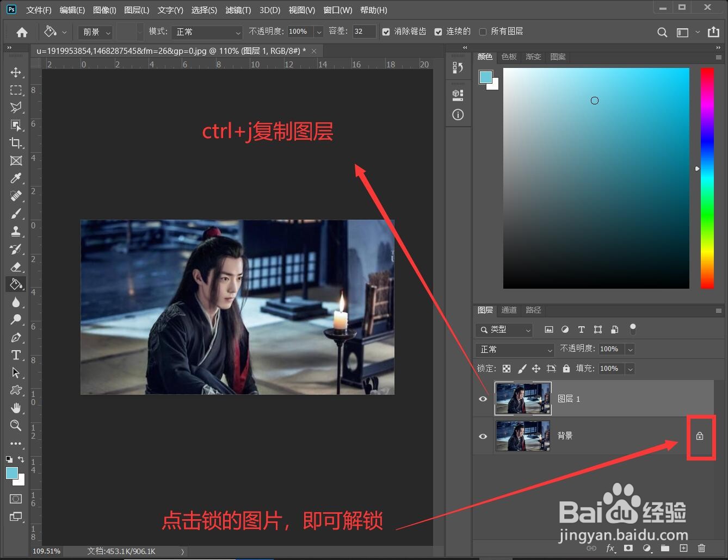Select the Custom Shape tool
The image size is (728, 560).
click(x=16, y=390)
